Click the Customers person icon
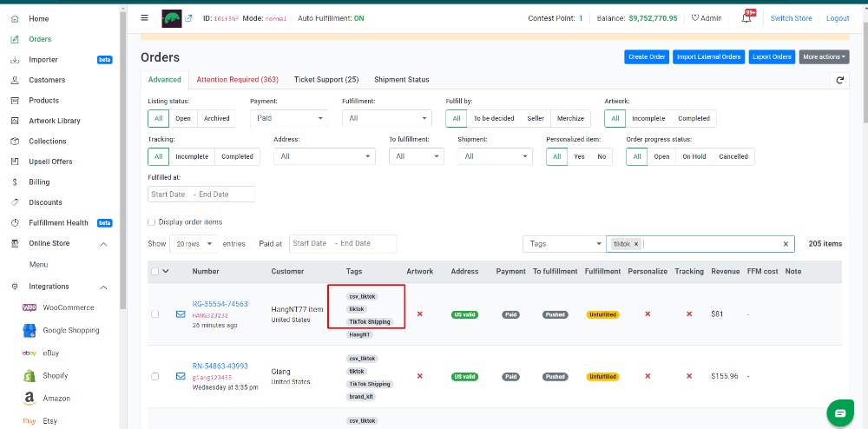The image size is (868, 429). (x=16, y=80)
